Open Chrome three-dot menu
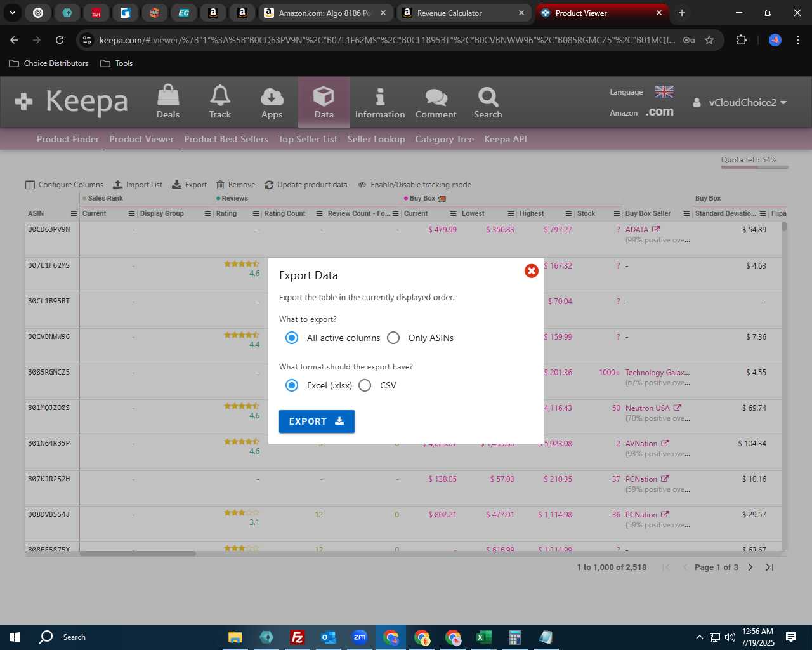This screenshot has height=650, width=812. click(x=797, y=40)
